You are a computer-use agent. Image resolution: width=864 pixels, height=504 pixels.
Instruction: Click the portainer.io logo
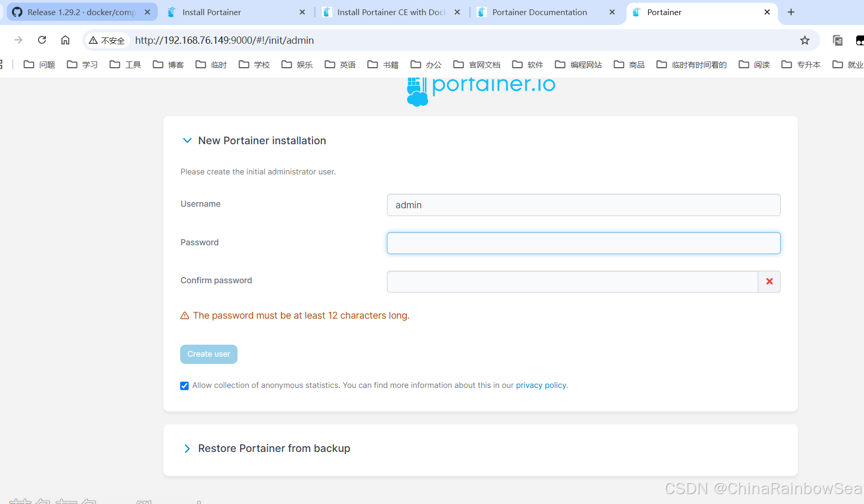pyautogui.click(x=481, y=92)
